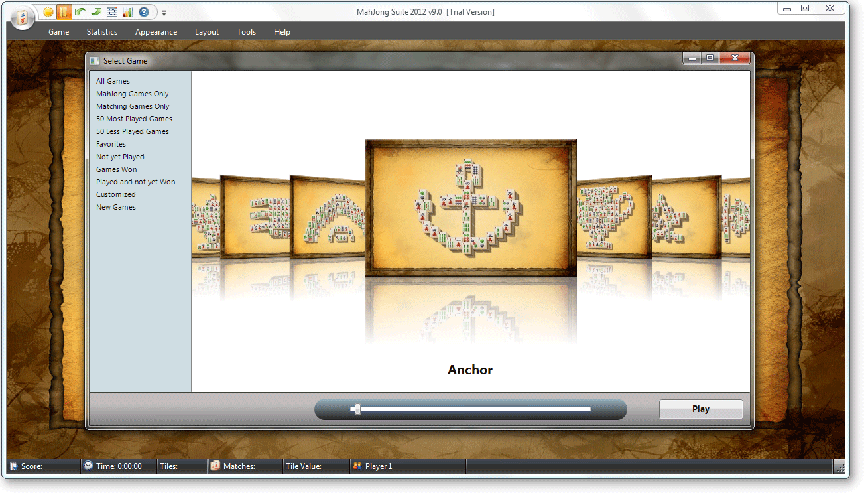Click the MahJong tile application button
Image resolution: width=868 pixels, height=495 pixels.
[23, 18]
